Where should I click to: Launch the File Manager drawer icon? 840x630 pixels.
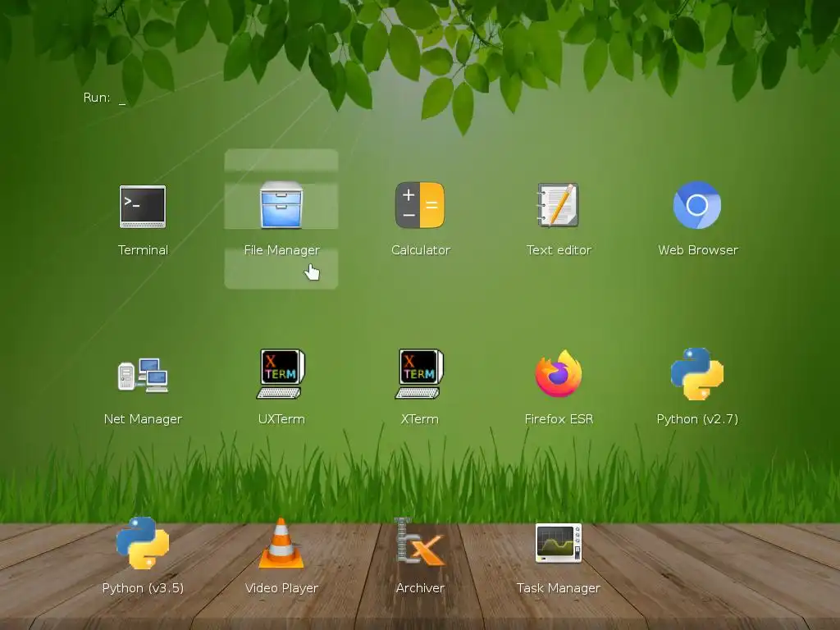coord(281,205)
